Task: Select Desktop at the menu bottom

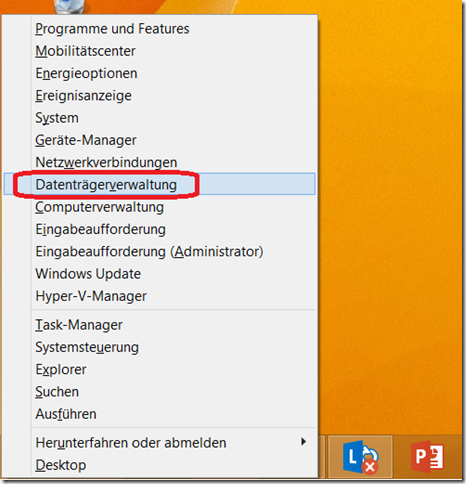Action: 159,465
